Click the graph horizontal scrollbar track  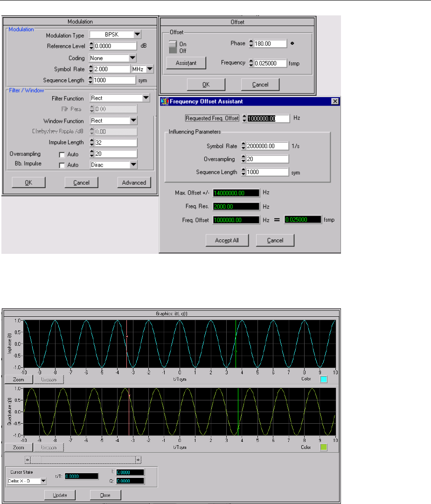pyautogui.click(x=83, y=460)
